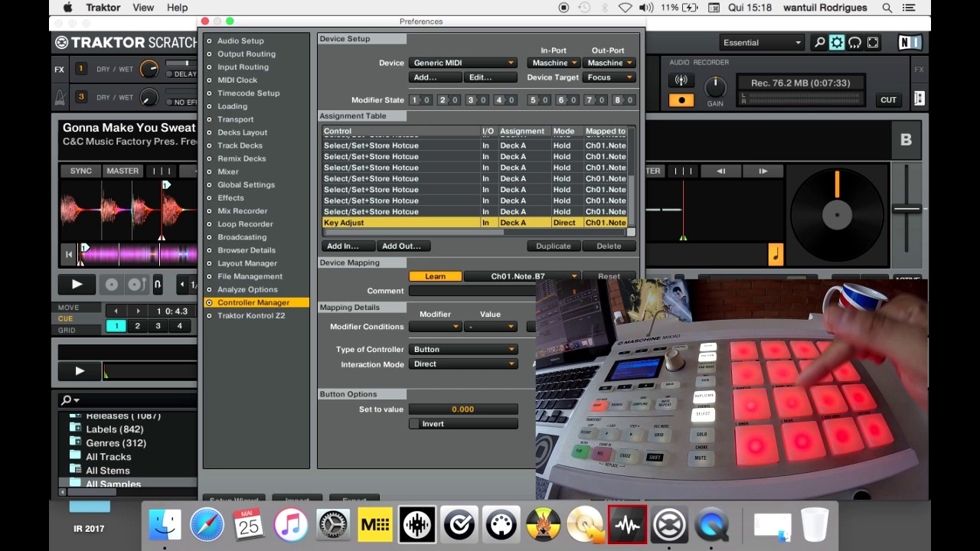This screenshot has height=551, width=980.
Task: Toggle FX unit 1 assign button
Action: (x=80, y=69)
